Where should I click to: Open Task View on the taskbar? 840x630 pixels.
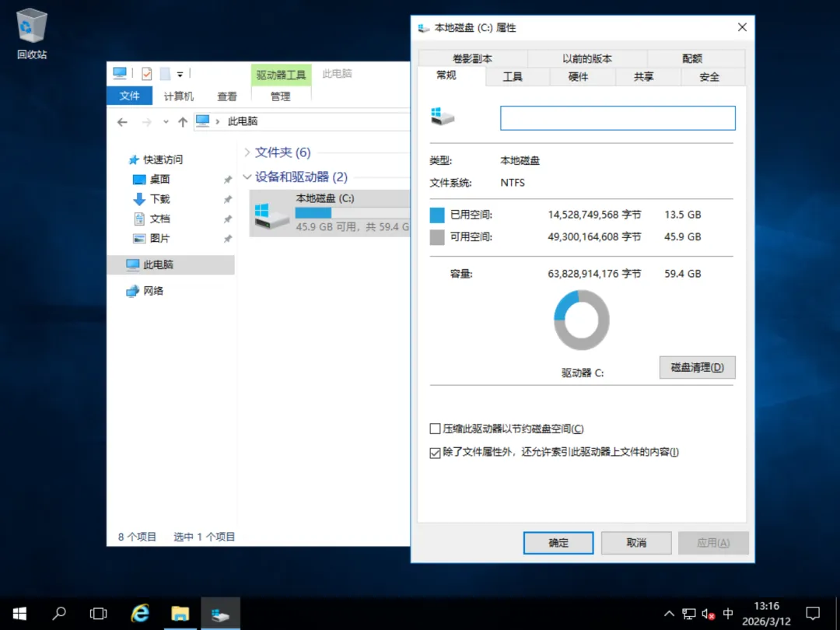(x=98, y=614)
